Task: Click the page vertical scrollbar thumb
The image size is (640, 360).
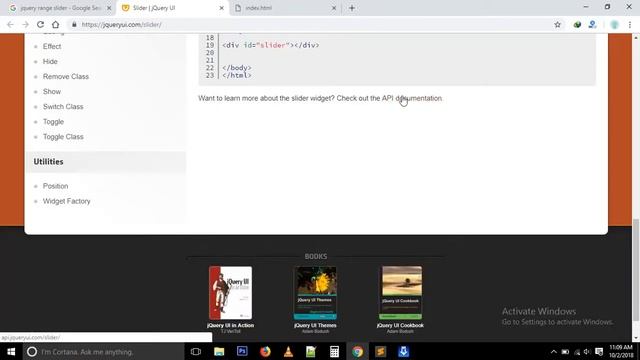Action: (636, 270)
